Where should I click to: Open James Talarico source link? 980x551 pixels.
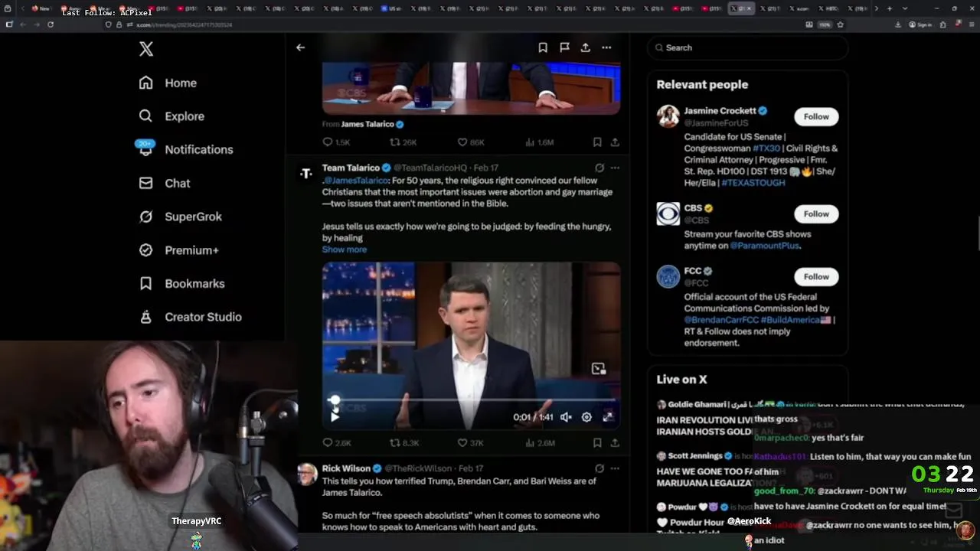pos(367,124)
